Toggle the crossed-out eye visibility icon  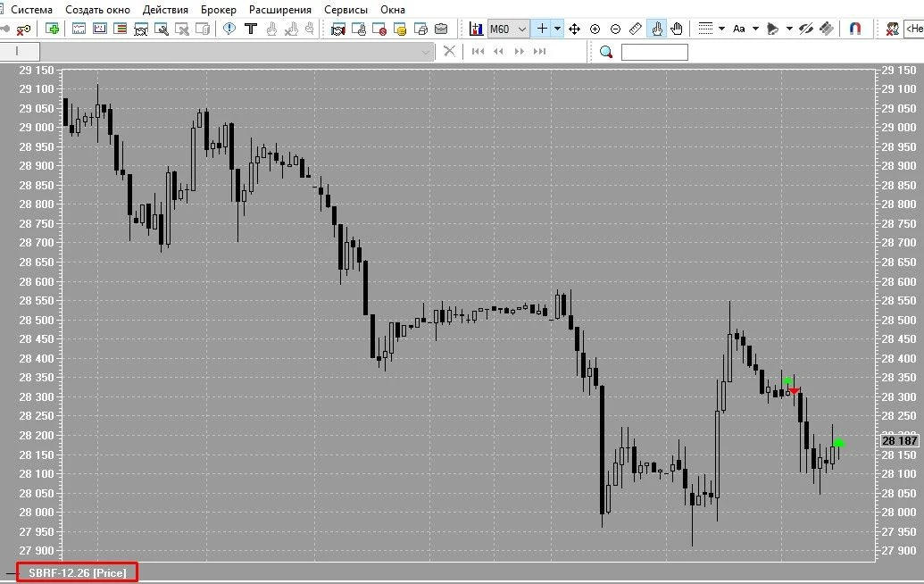tap(806, 29)
